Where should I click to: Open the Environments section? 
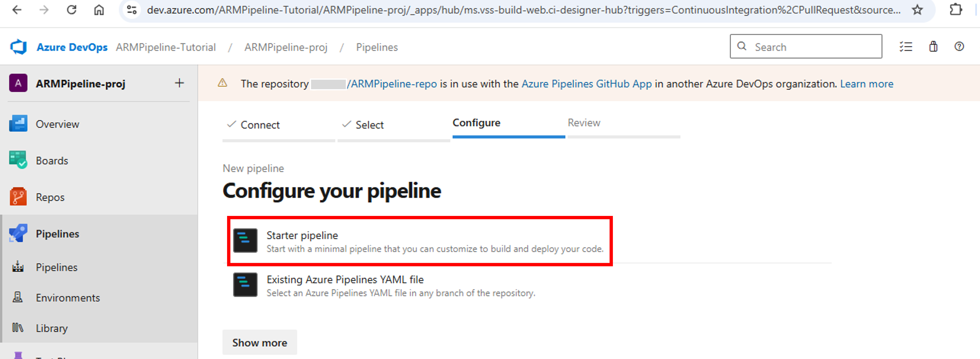pos(68,297)
